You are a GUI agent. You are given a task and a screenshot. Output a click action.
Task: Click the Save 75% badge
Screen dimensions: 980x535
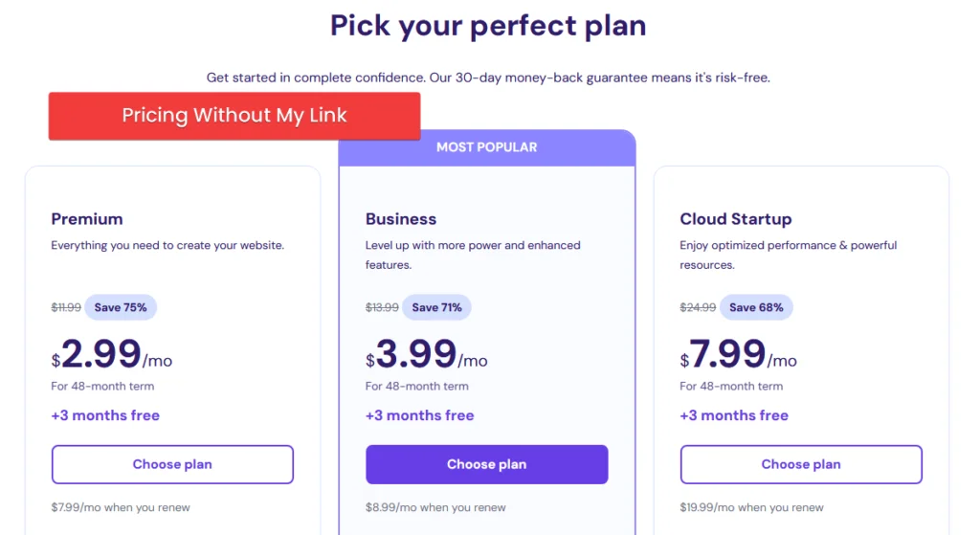point(121,307)
